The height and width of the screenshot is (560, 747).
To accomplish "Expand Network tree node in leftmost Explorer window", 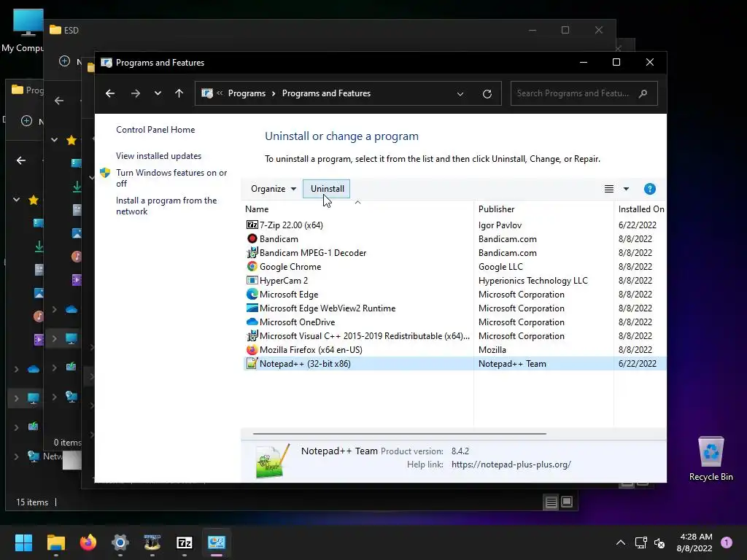I will (16, 456).
